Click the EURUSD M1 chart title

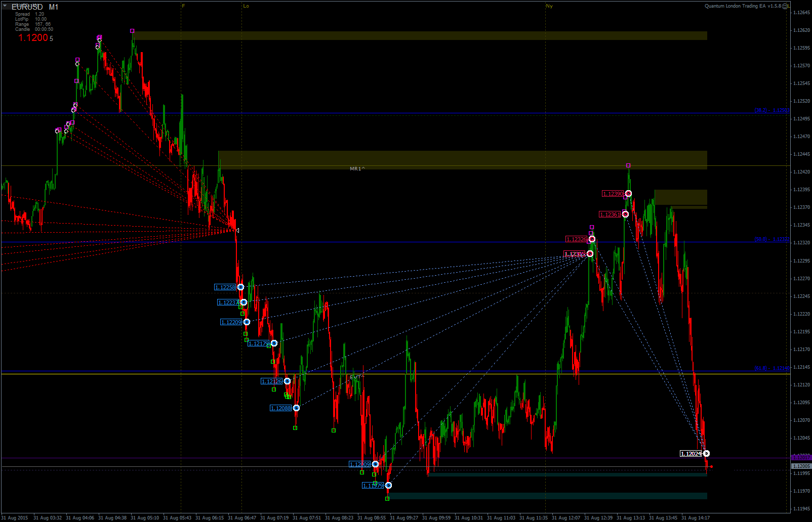[35, 7]
